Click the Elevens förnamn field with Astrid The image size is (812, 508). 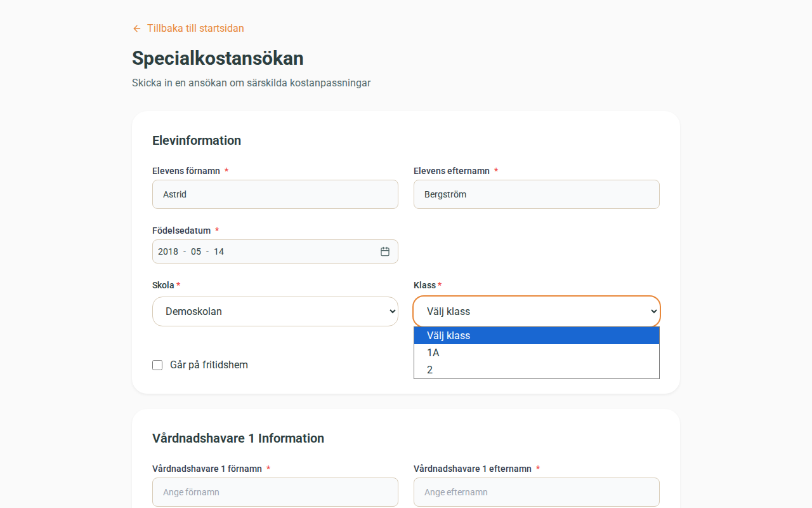pos(275,194)
